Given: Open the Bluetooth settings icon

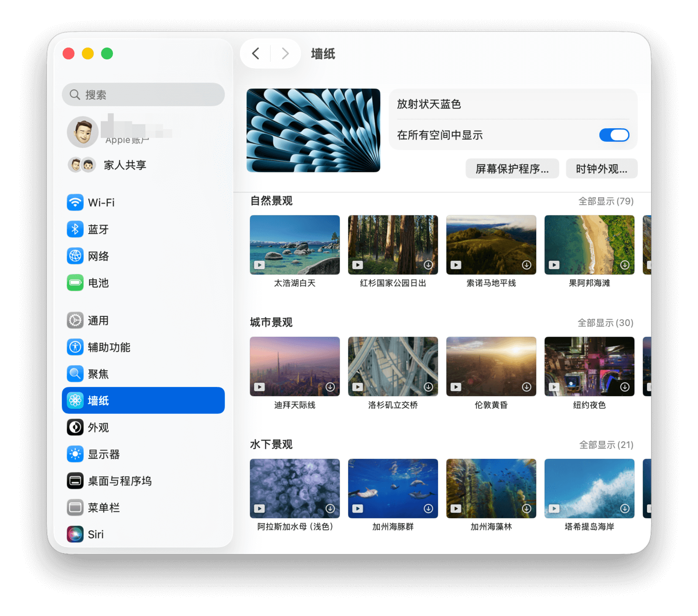Looking at the screenshot, I should click(75, 229).
